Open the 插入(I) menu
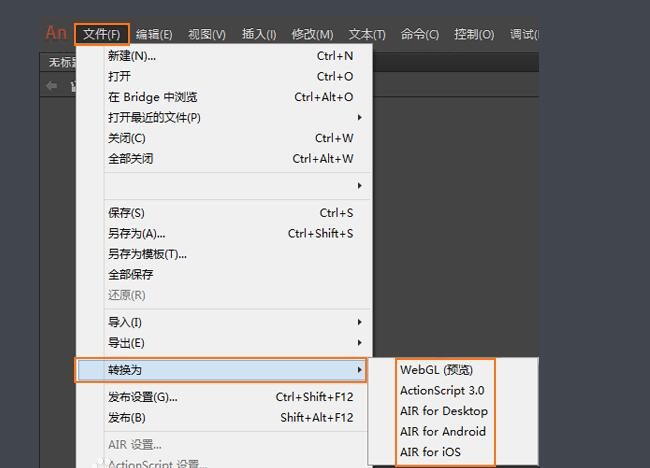The width and height of the screenshot is (650, 468). point(259,34)
